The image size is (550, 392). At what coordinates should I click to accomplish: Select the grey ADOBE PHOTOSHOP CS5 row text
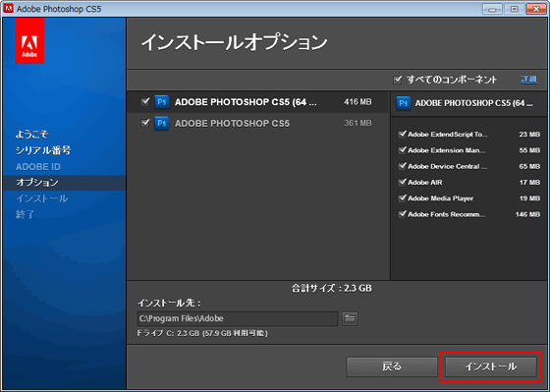tap(232, 124)
